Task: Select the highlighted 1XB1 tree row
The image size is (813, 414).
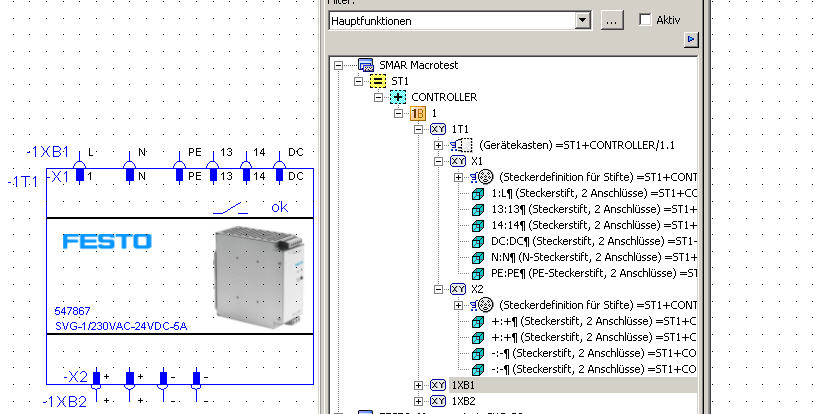Action: pyautogui.click(x=573, y=385)
